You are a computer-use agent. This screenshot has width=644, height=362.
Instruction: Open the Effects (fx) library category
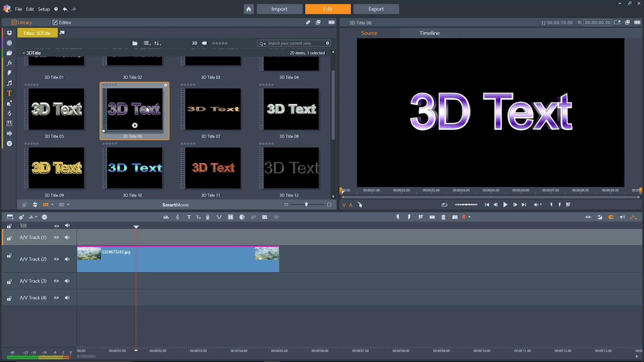click(x=9, y=63)
